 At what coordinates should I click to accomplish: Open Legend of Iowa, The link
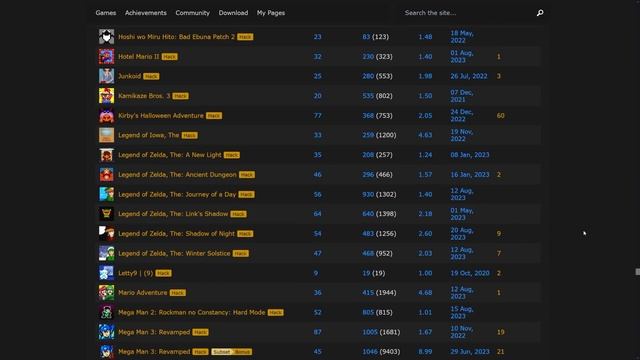(x=149, y=135)
